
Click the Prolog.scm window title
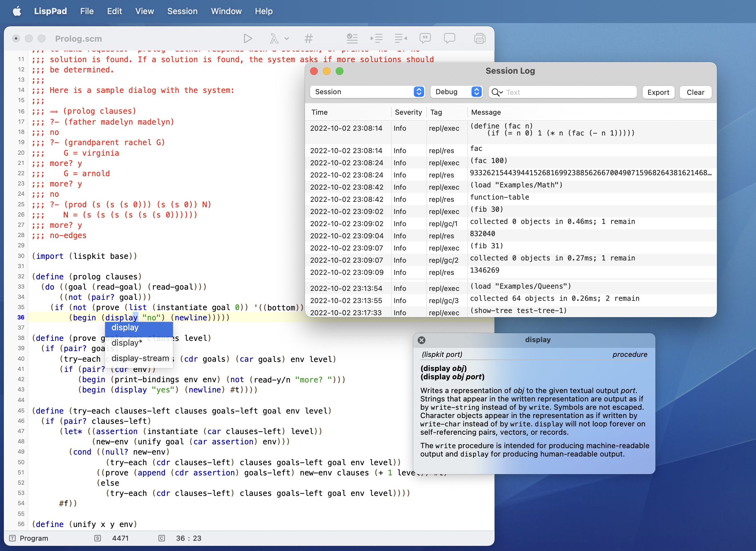pos(78,39)
